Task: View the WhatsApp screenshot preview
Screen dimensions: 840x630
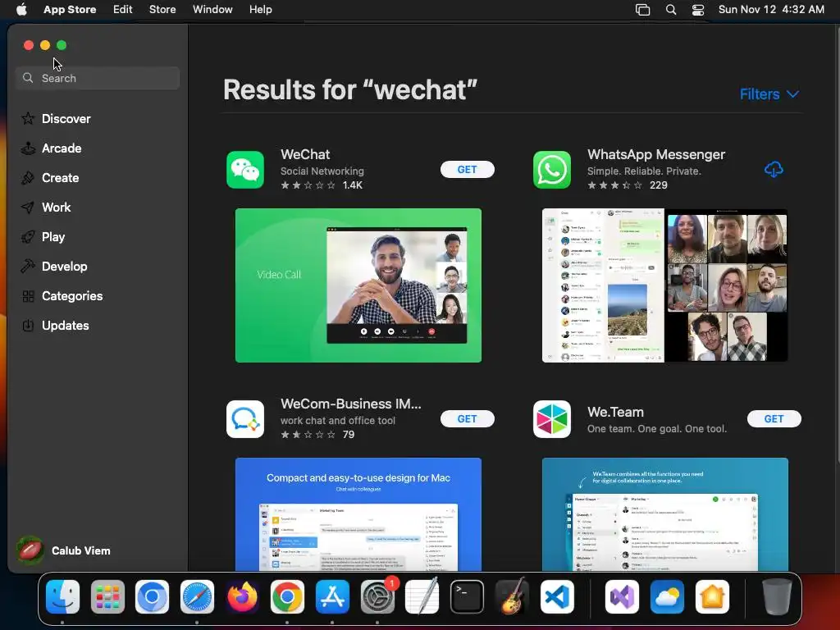Action: pos(664,285)
